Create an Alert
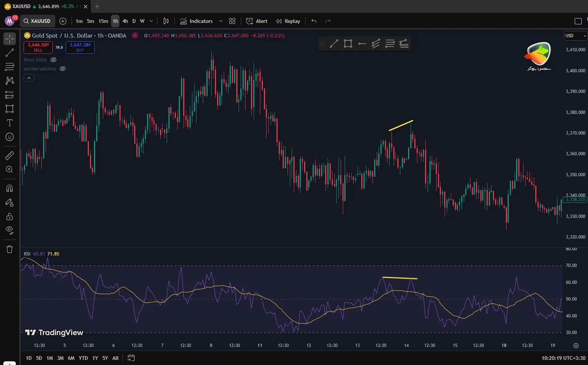Screen dimensions: 588x365 (257, 21)
